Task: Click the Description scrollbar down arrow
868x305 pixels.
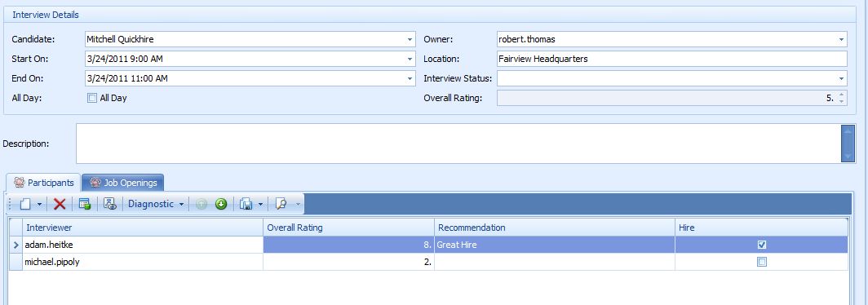Action: (x=848, y=157)
